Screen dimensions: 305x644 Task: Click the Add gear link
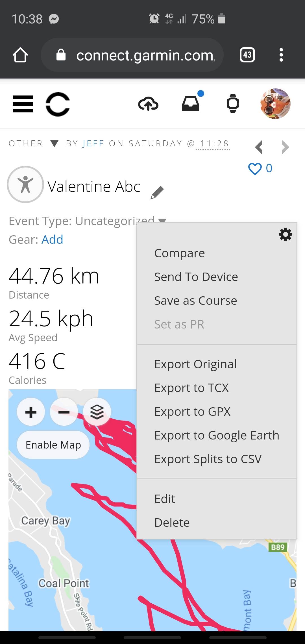(52, 240)
